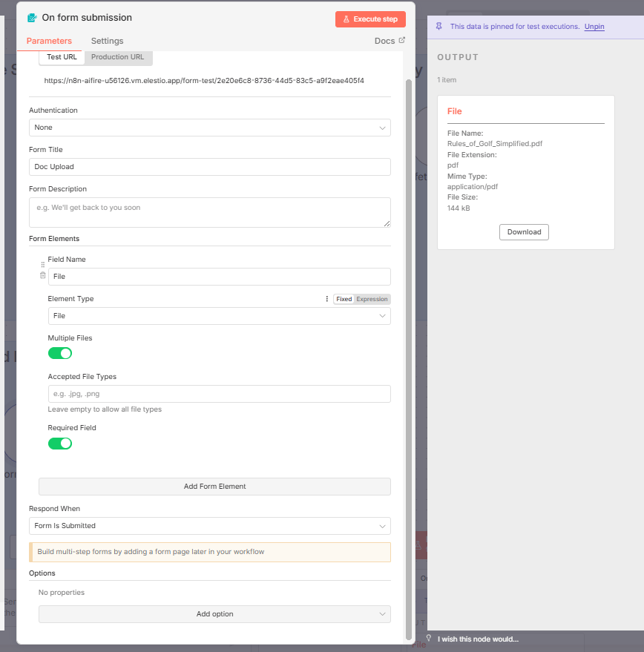Image resolution: width=644 pixels, height=652 pixels.
Task: Download the Rules_of_Golf_Simplified.pdf file
Action: point(524,232)
